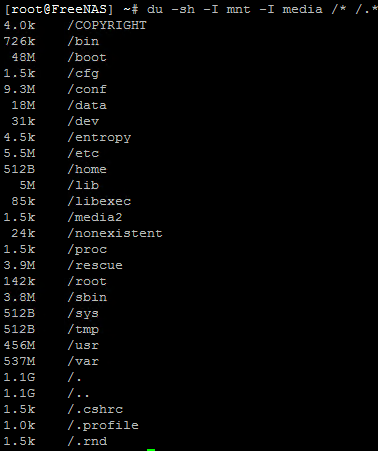The width and height of the screenshot is (378, 451).
Task: Click the 456M size for /usr
Action: coord(19,346)
